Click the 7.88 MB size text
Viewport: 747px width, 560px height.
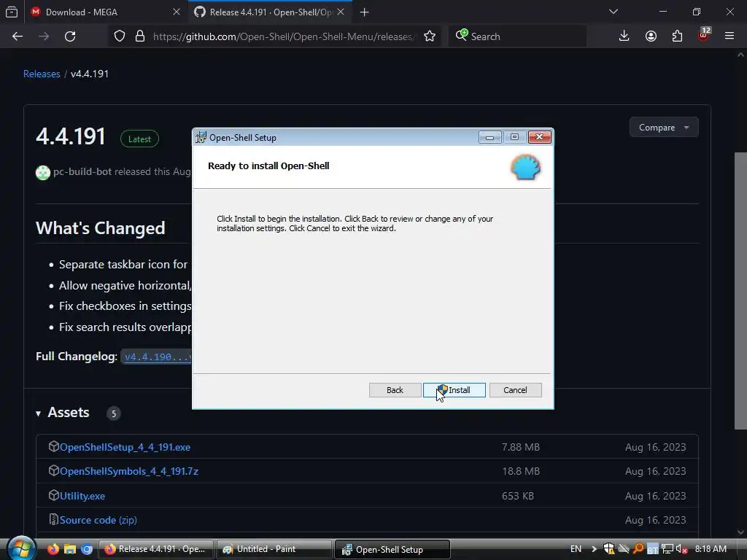pos(521,447)
